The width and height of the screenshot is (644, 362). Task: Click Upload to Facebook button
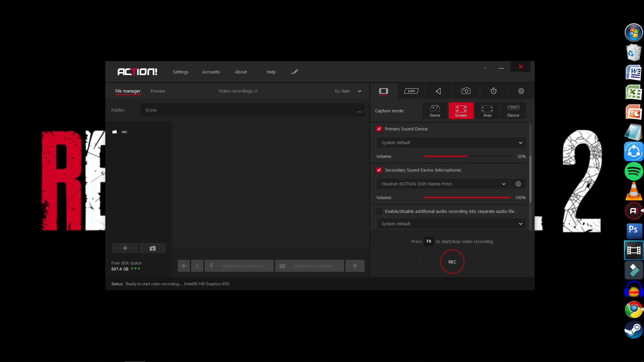239,266
